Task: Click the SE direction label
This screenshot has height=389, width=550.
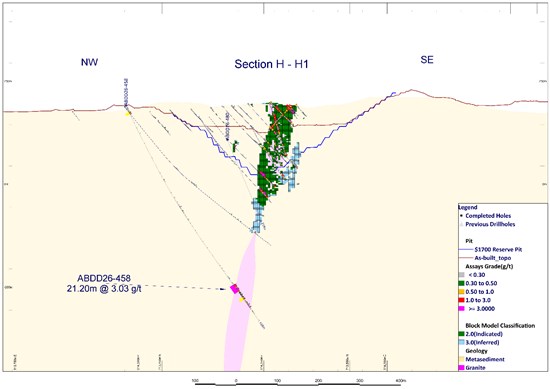Action: tap(427, 60)
